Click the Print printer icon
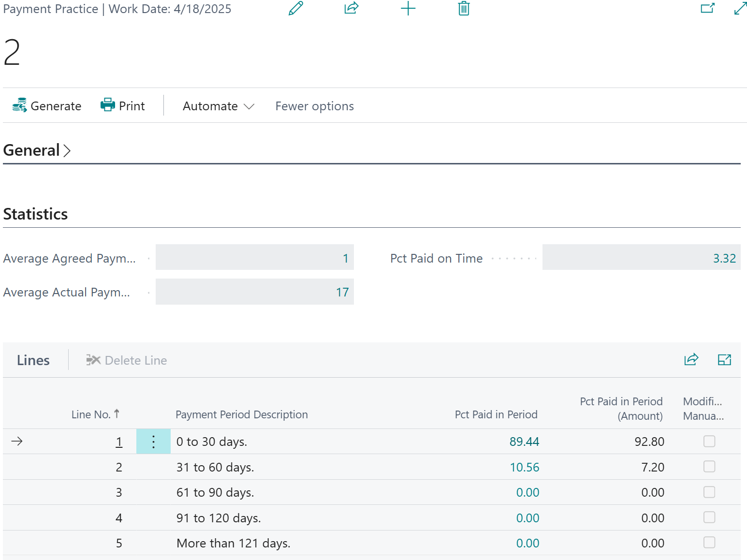The width and height of the screenshot is (747, 560). tap(107, 105)
